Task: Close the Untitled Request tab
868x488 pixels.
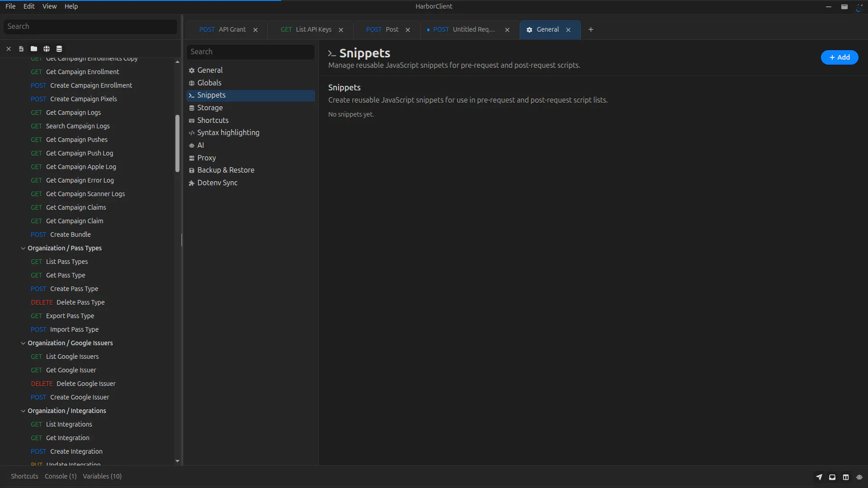Action: point(507,30)
